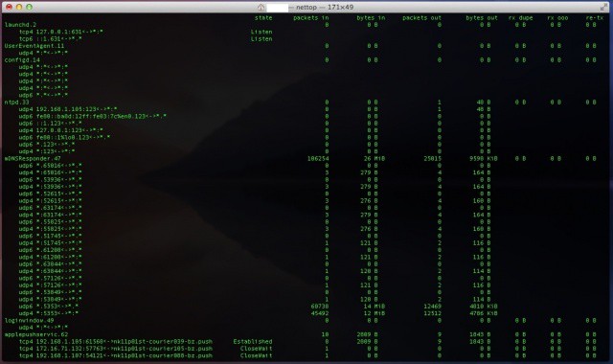Click the home folder proxy icon in title bar
Image resolution: width=613 pixels, height=364 pixels.
click(x=261, y=7)
